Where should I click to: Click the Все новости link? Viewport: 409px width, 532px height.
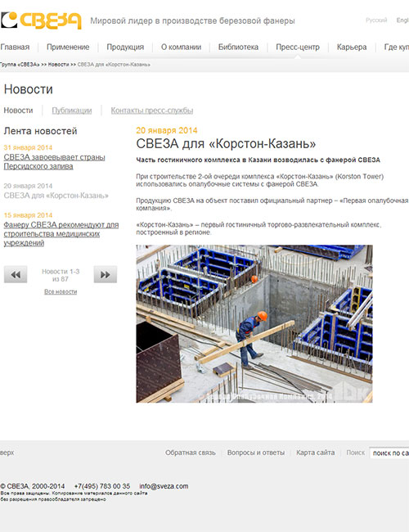pyautogui.click(x=61, y=292)
